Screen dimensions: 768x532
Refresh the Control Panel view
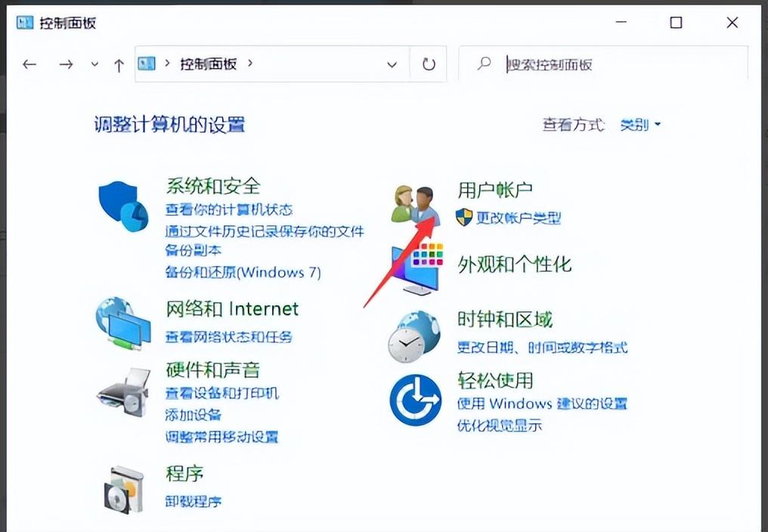429,64
